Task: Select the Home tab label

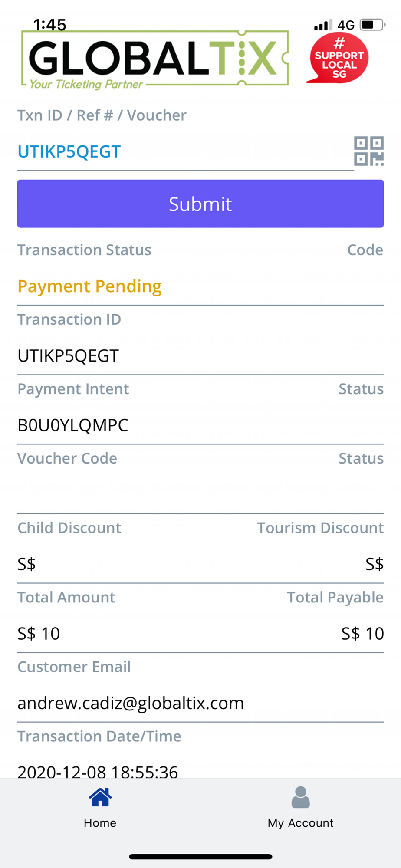Action: tap(100, 823)
